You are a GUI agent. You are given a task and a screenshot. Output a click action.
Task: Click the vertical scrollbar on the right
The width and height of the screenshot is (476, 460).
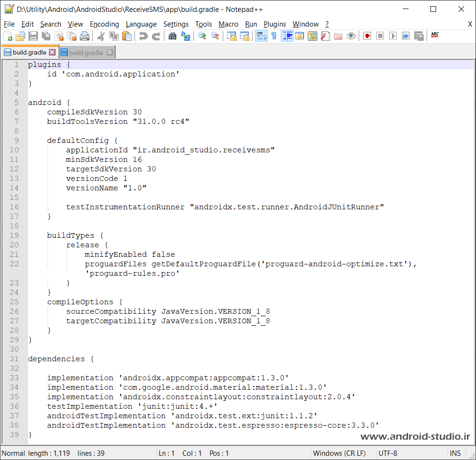click(472, 190)
